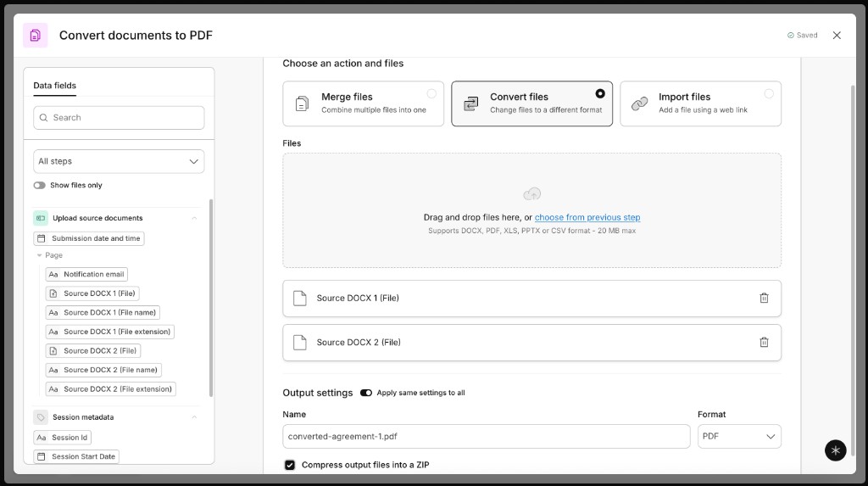This screenshot has height=486, width=868.
Task: Switch to the Data fields tab
Action: (55, 86)
